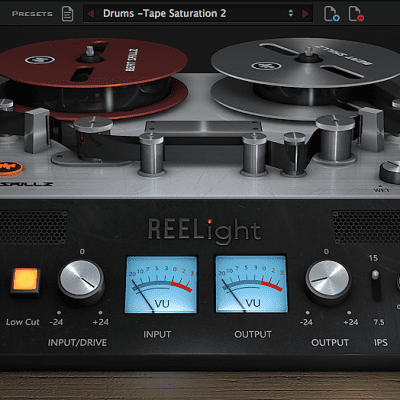Image resolution: width=400 pixels, height=400 pixels.
Task: Click the OUTPUT knob
Action: [328, 280]
